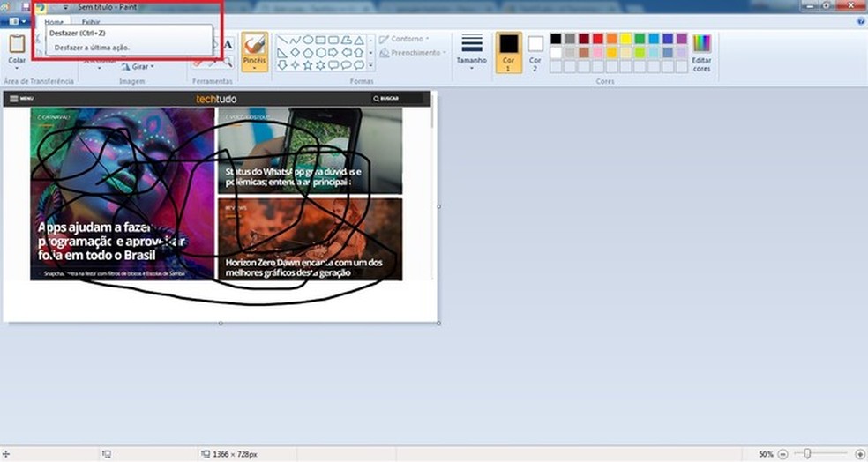Click the 50% zoom level text

coord(767,454)
